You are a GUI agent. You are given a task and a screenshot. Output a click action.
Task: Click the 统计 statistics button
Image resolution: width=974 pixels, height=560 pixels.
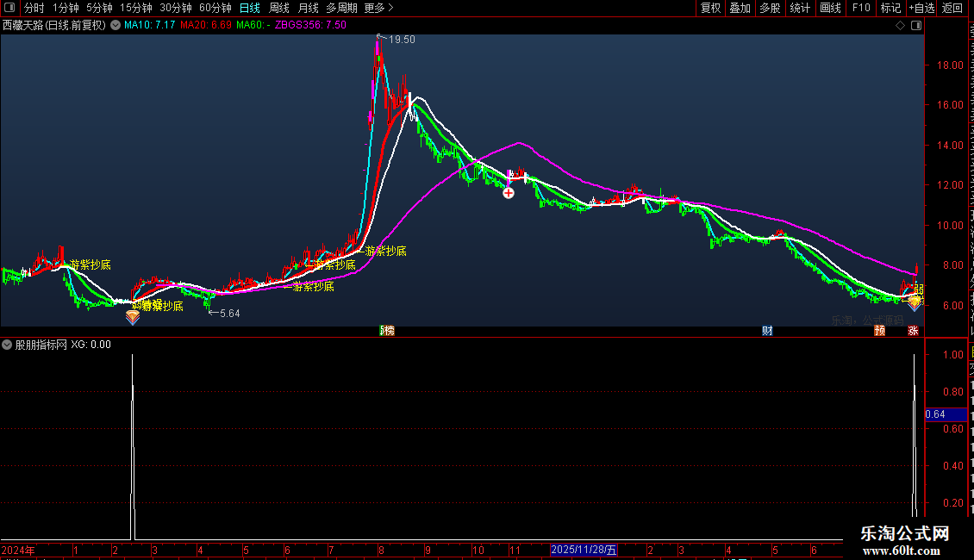point(800,8)
